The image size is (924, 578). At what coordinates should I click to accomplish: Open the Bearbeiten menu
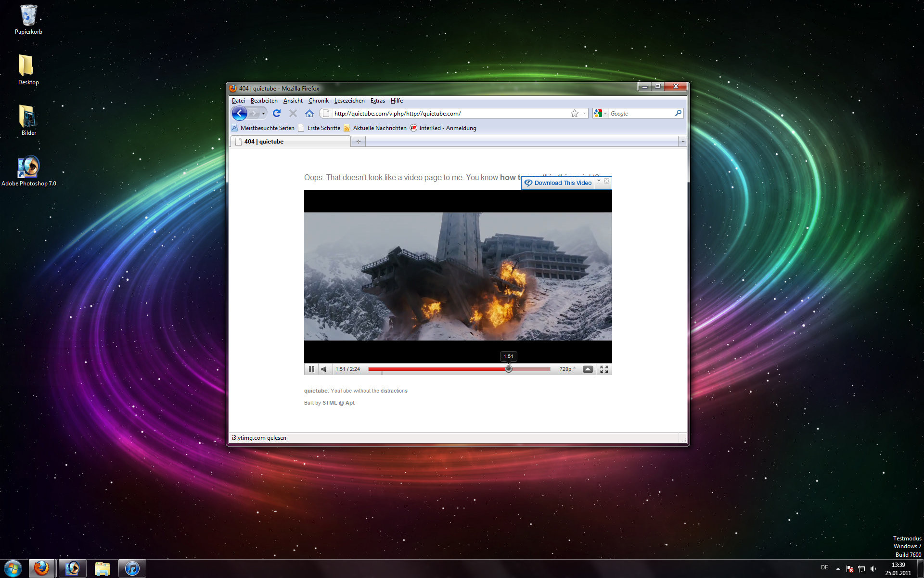pyautogui.click(x=264, y=101)
